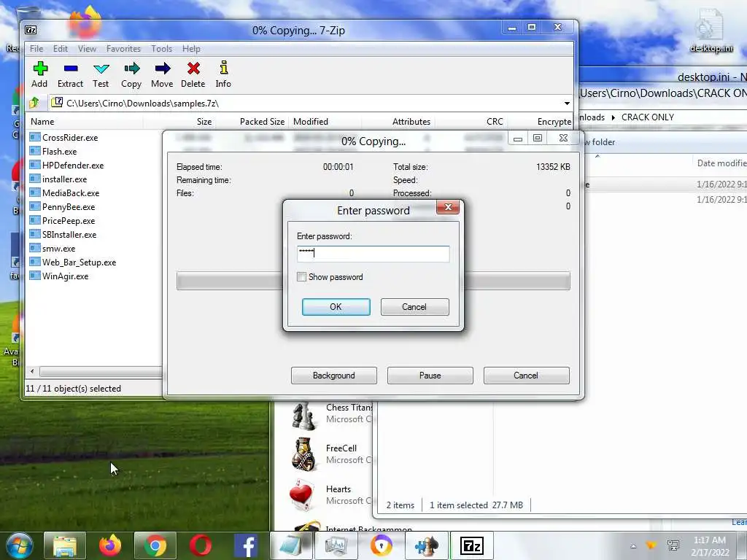Image resolution: width=747 pixels, height=560 pixels.
Task: Select PennyBee.exe in the file list
Action: click(69, 206)
